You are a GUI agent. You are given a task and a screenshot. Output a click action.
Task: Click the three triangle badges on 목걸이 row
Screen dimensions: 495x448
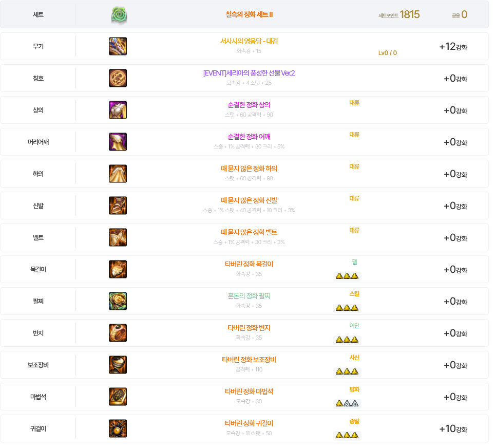click(347, 276)
